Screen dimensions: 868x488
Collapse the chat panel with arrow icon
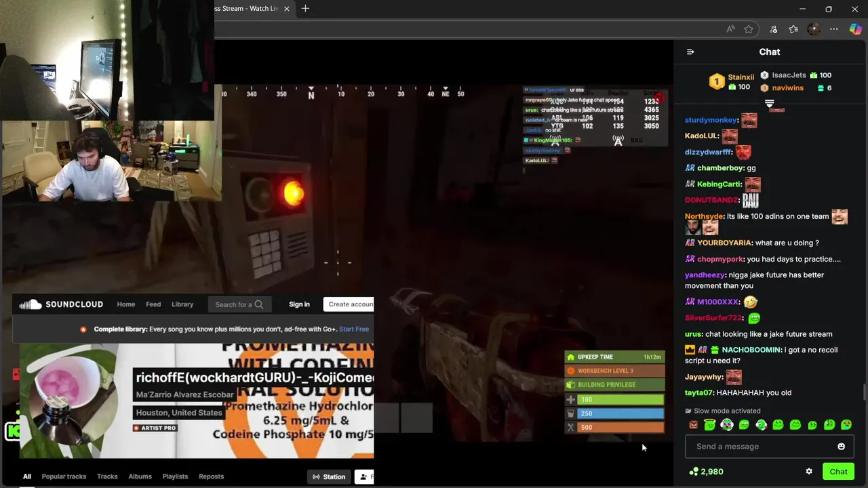(x=690, y=52)
